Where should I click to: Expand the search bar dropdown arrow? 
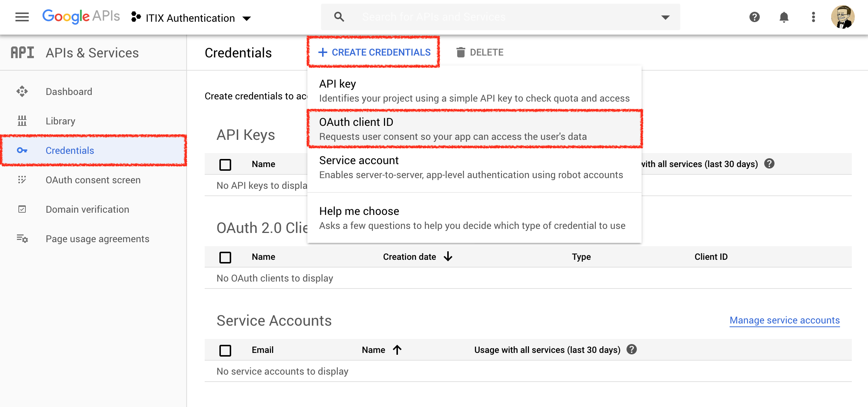(x=665, y=17)
